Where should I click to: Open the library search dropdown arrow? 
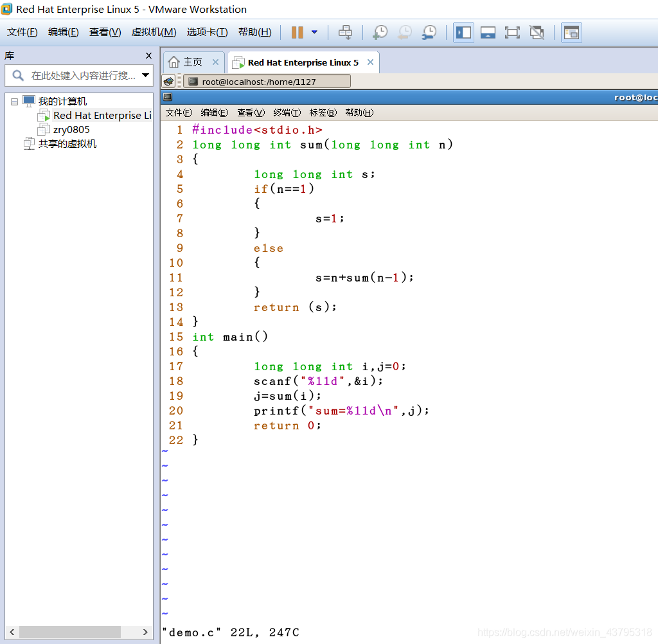(x=146, y=76)
